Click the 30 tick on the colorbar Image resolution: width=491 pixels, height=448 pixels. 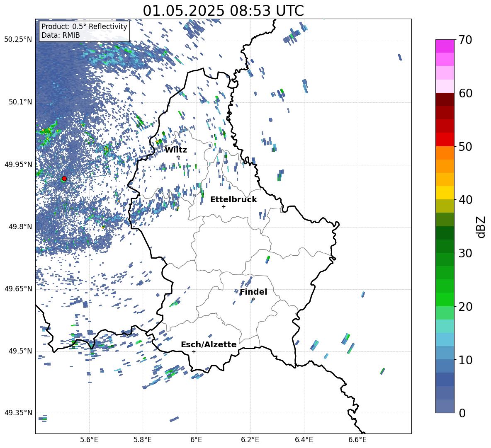465,253
